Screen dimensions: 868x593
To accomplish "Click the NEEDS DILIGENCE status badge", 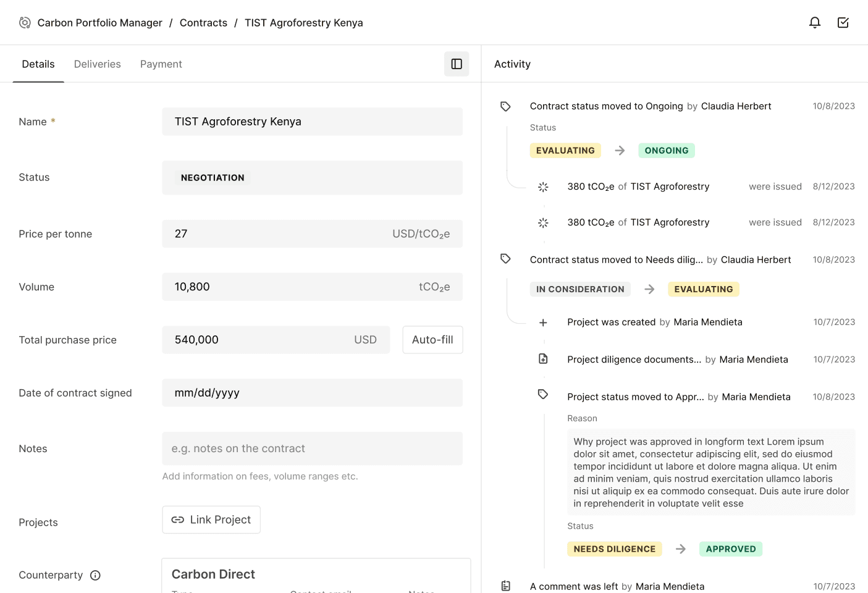I will 615,549.
